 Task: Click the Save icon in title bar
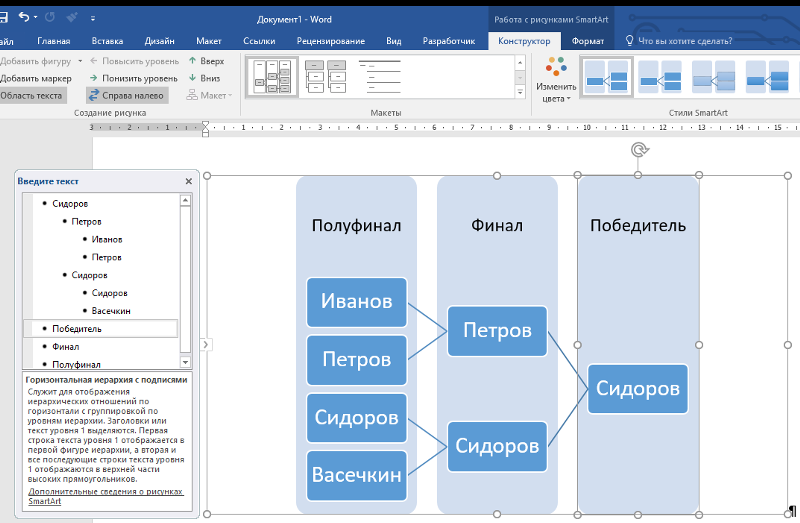[x=4, y=17]
